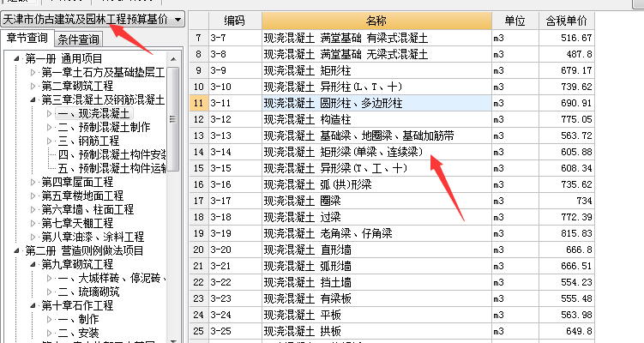Click price cell 734 for 圈梁
The width and height of the screenshot is (644, 343).
[x=566, y=201]
